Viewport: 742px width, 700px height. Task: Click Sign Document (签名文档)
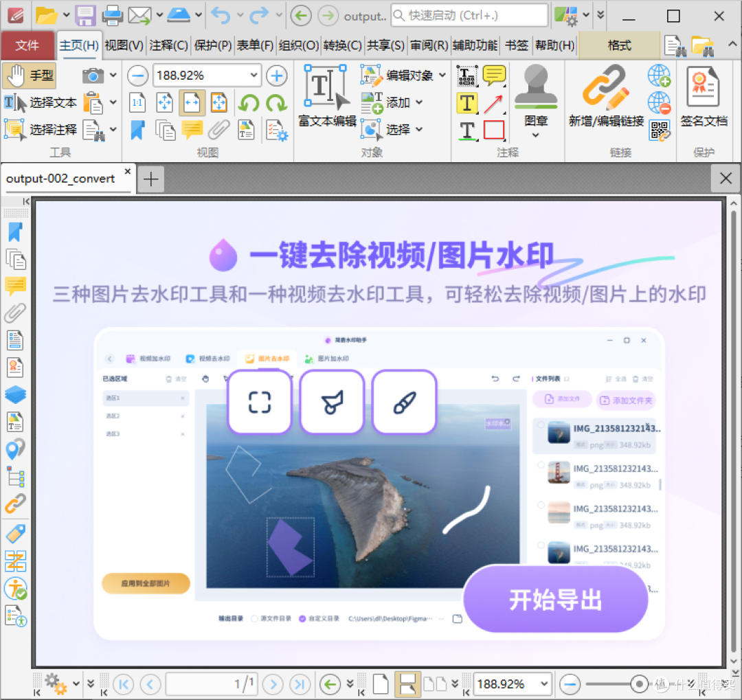click(704, 97)
